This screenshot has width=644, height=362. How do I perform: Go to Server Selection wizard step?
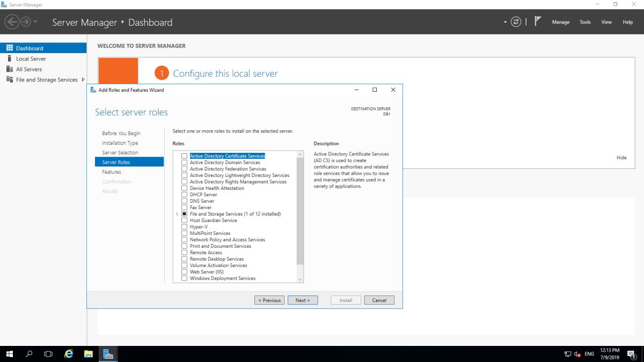click(120, 153)
